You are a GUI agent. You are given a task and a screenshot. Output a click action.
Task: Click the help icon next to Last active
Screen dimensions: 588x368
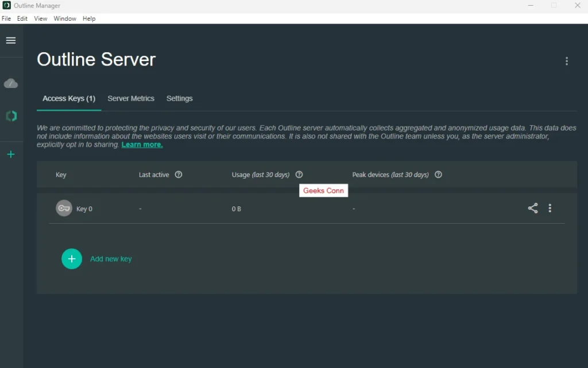(x=179, y=174)
